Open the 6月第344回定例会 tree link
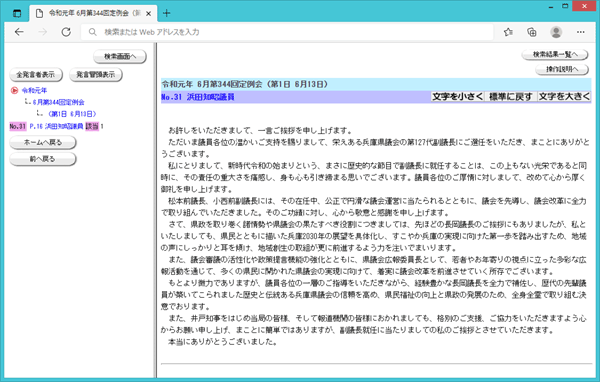This screenshot has width=600, height=382. [59, 102]
